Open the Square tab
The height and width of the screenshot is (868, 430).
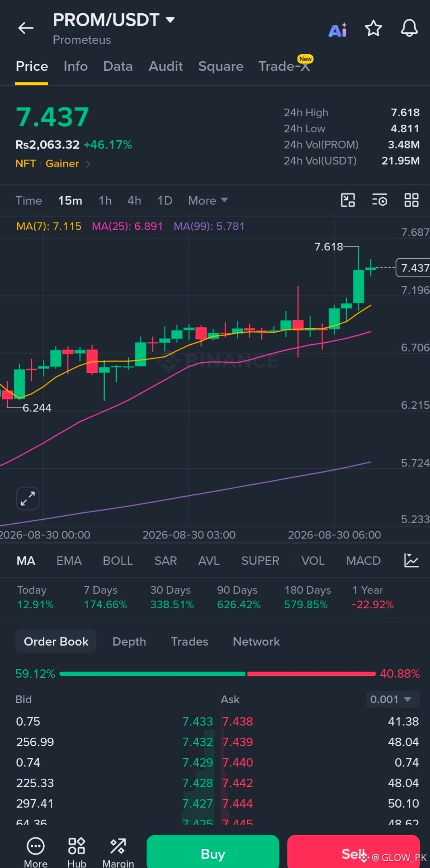[x=221, y=66]
